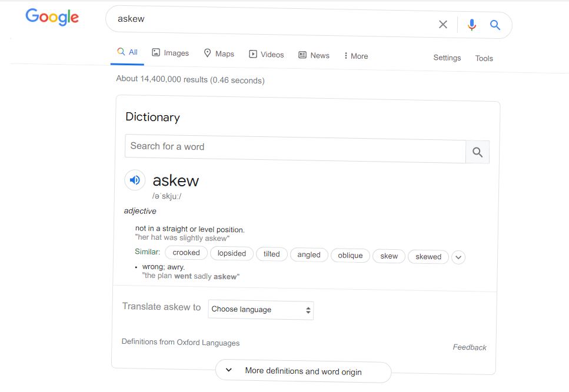Click the dictionary search magnifier button

point(477,152)
